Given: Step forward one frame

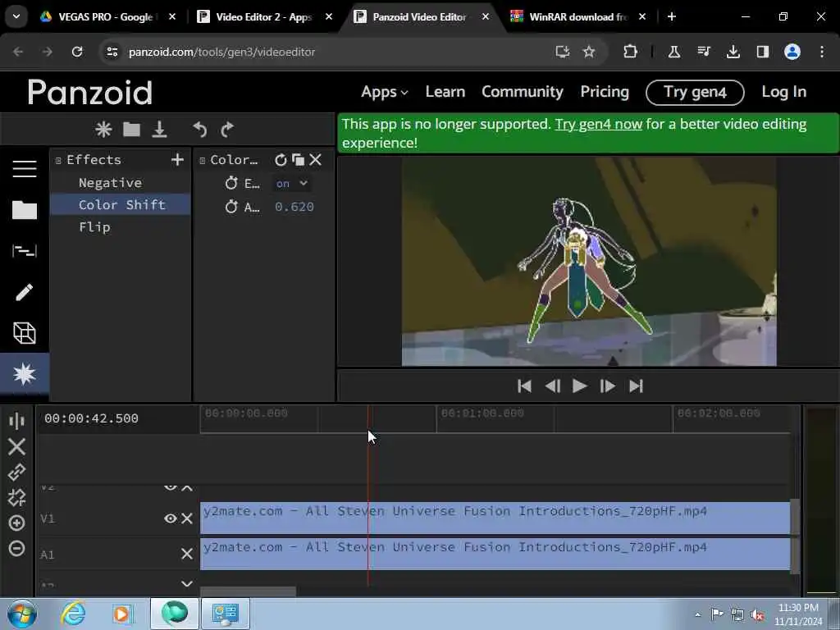Looking at the screenshot, I should pos(608,386).
